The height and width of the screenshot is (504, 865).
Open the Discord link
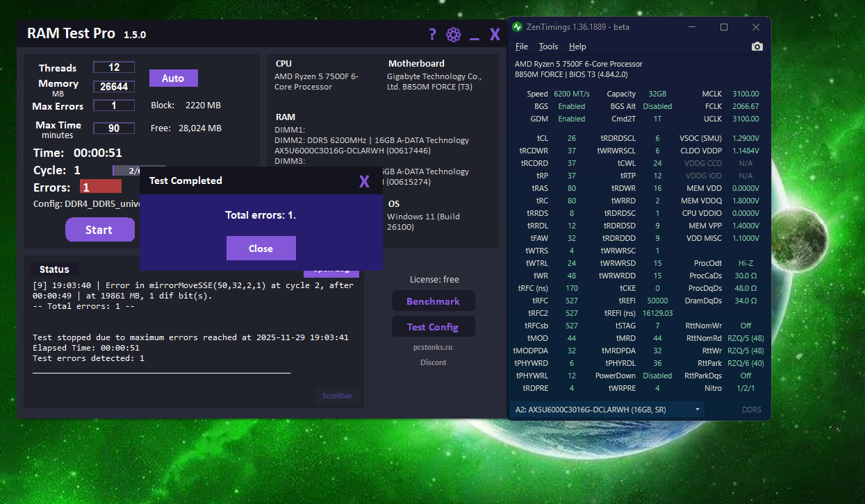[x=433, y=362]
